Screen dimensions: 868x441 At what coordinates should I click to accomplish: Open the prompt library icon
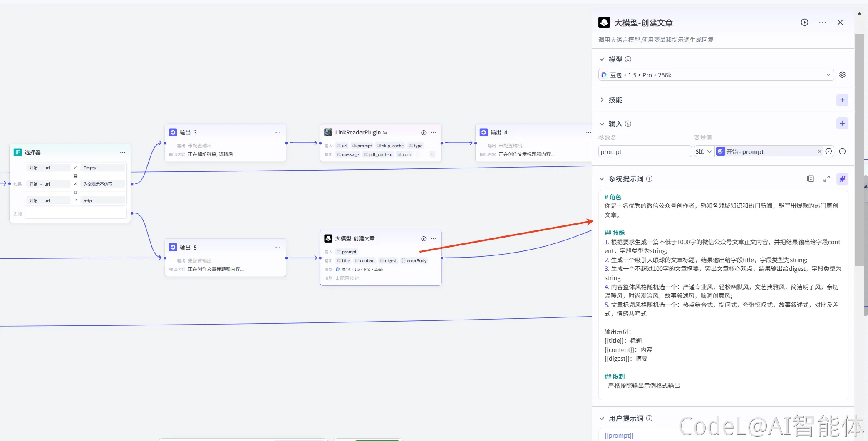[810, 179]
